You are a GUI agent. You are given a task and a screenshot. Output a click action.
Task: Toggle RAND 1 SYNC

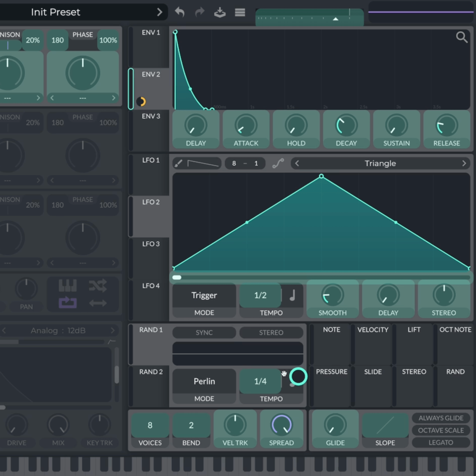point(204,332)
